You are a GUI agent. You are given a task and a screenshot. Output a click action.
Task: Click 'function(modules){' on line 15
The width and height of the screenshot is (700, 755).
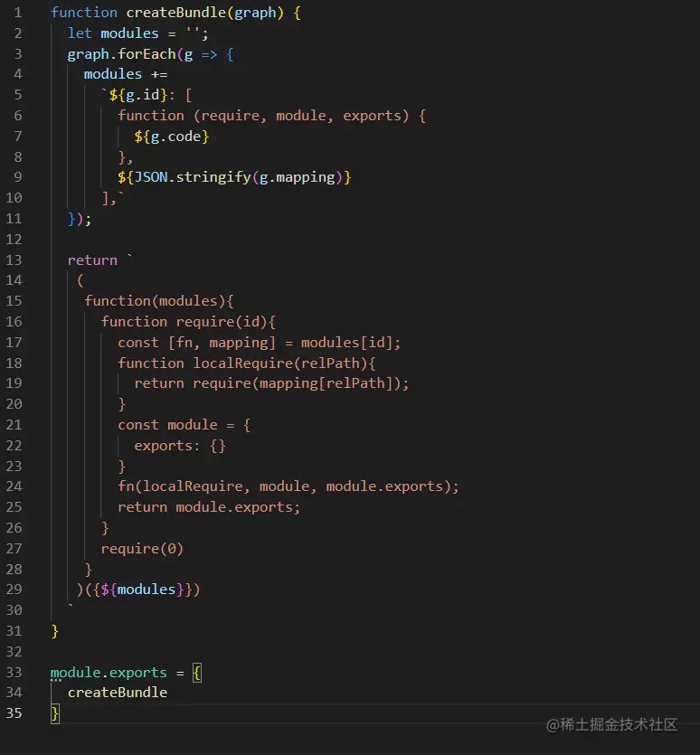point(159,301)
